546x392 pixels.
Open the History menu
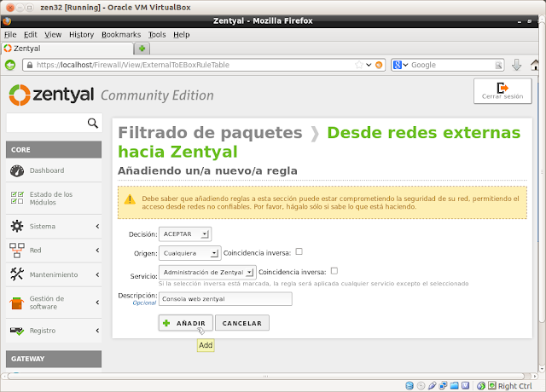(x=82, y=35)
